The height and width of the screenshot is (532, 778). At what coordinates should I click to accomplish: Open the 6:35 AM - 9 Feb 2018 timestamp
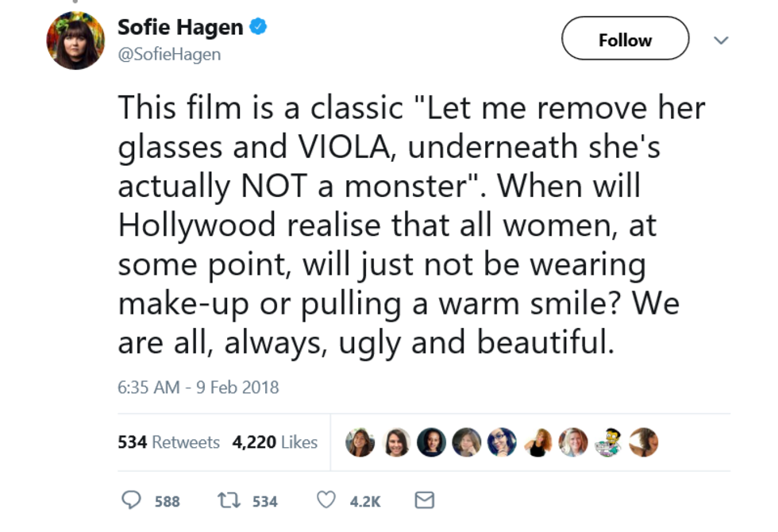[198, 387]
